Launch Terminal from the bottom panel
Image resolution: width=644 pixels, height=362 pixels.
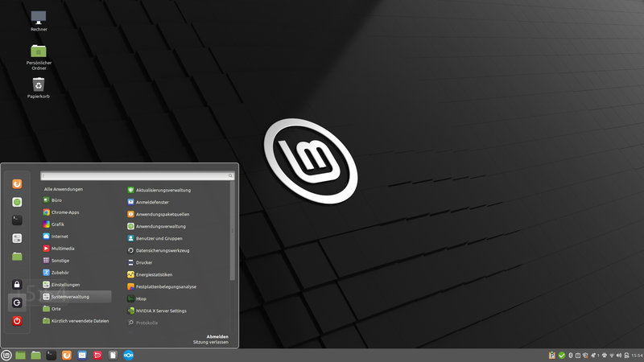click(x=51, y=356)
